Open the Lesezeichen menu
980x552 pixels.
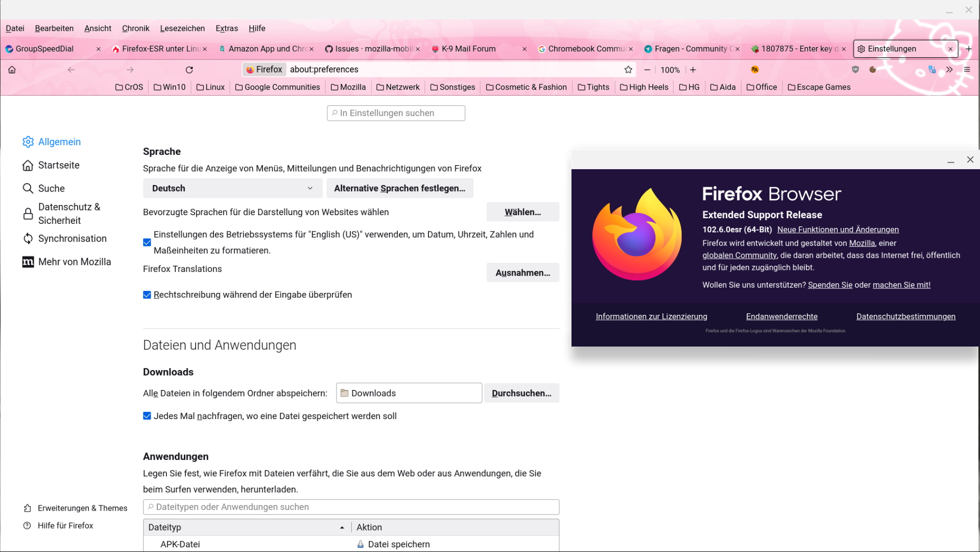tap(182, 28)
